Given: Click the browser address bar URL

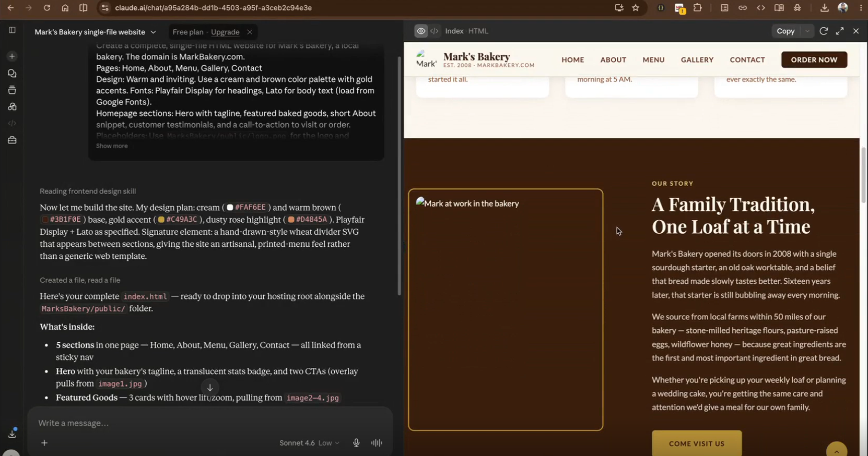Looking at the screenshot, I should click(213, 8).
